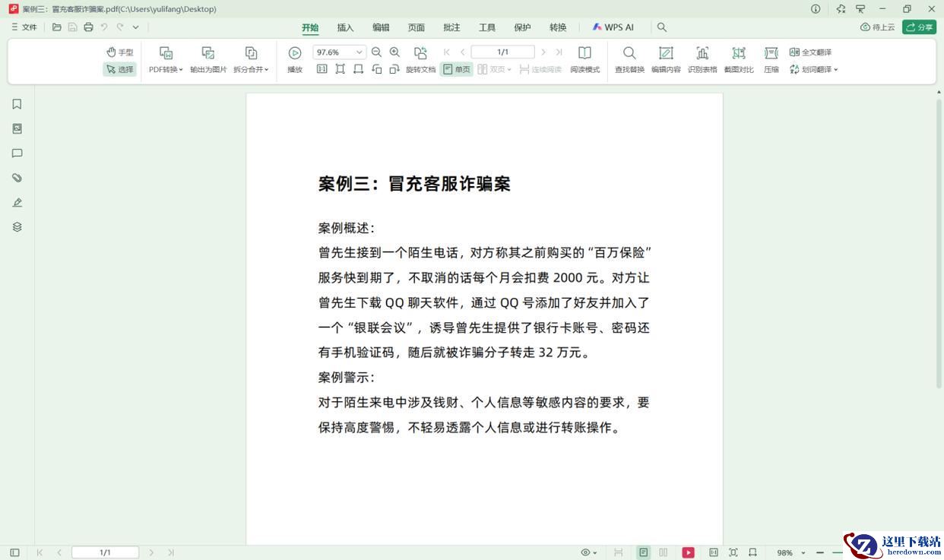Toggle navigation pane in status bar

14,552
